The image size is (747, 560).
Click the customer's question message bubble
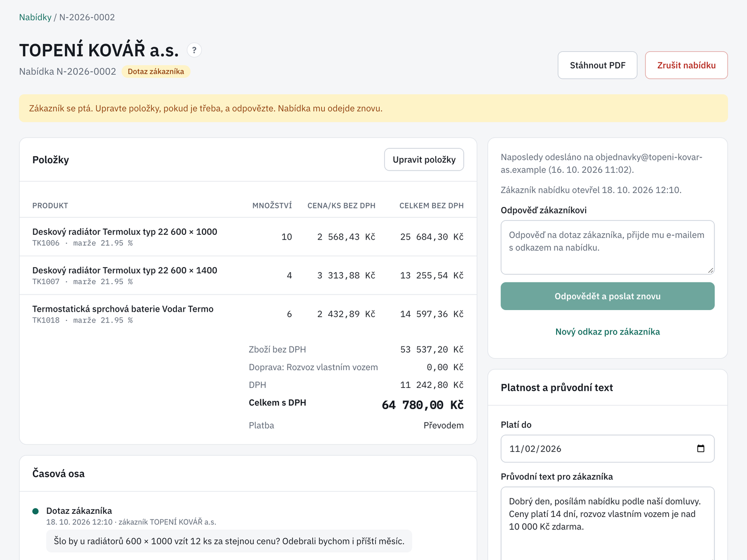pos(229,541)
